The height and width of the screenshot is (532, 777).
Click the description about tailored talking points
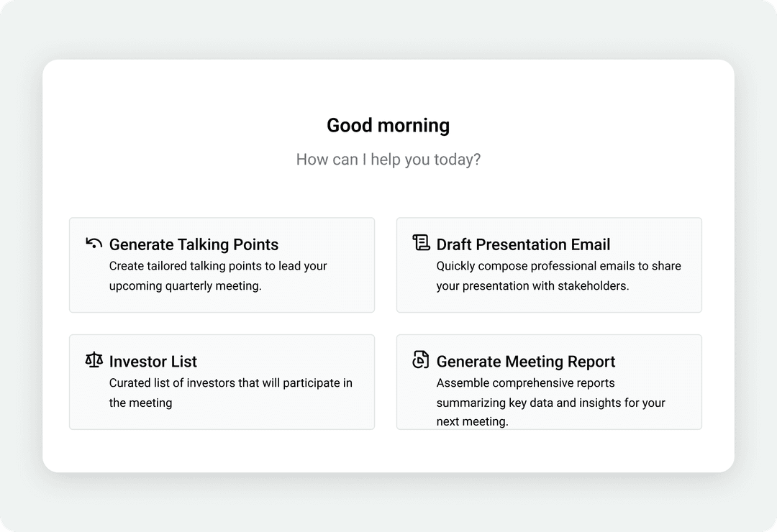pos(217,275)
